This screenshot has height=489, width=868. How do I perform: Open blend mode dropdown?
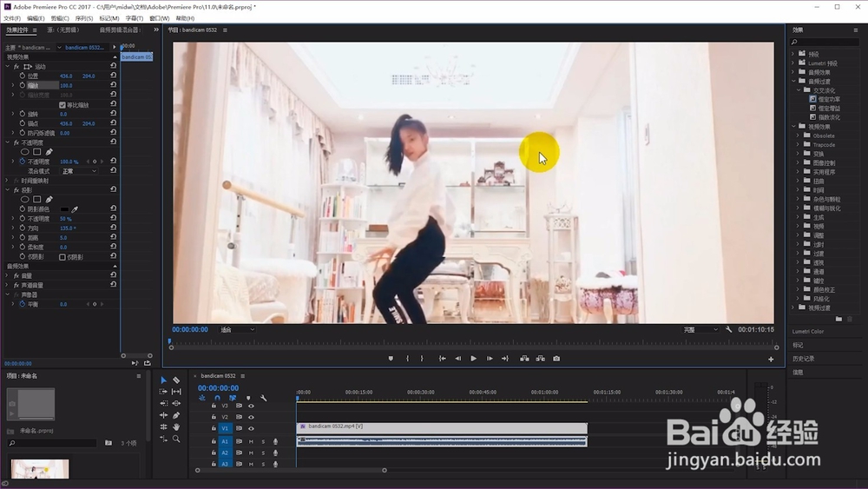79,171
